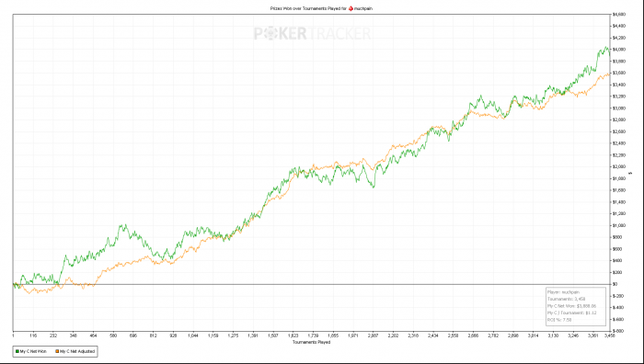Click the $4,600 y-axis label

point(618,15)
